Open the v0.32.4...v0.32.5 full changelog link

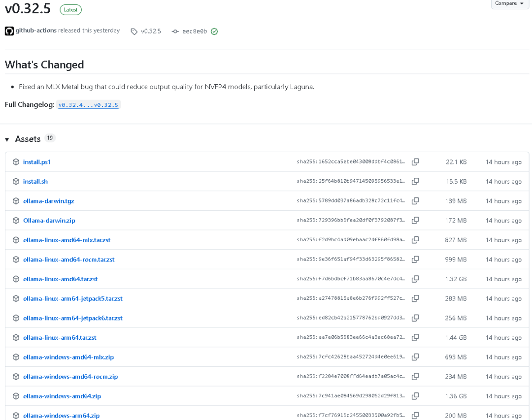tap(88, 105)
